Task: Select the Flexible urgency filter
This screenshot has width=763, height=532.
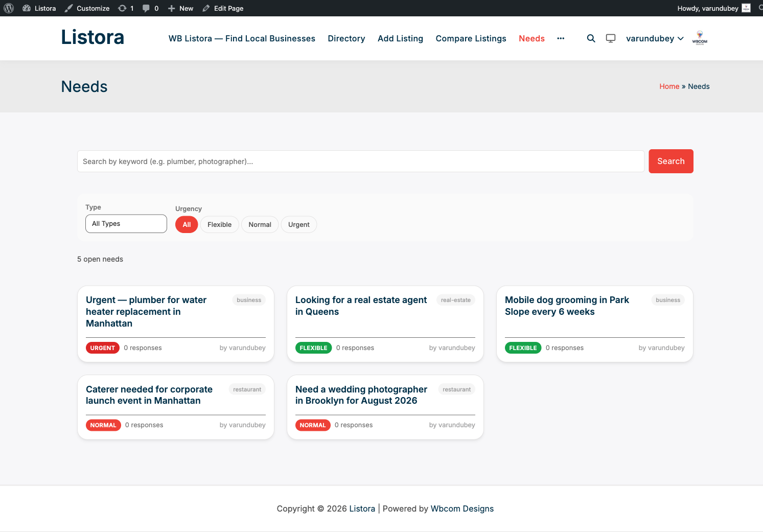Action: click(219, 224)
